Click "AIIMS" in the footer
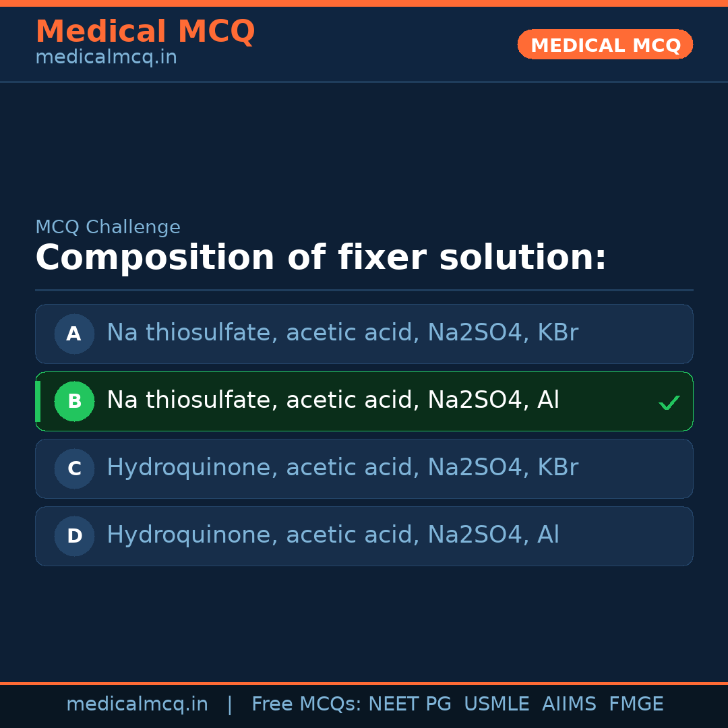This screenshot has width=728, height=728. 569,704
